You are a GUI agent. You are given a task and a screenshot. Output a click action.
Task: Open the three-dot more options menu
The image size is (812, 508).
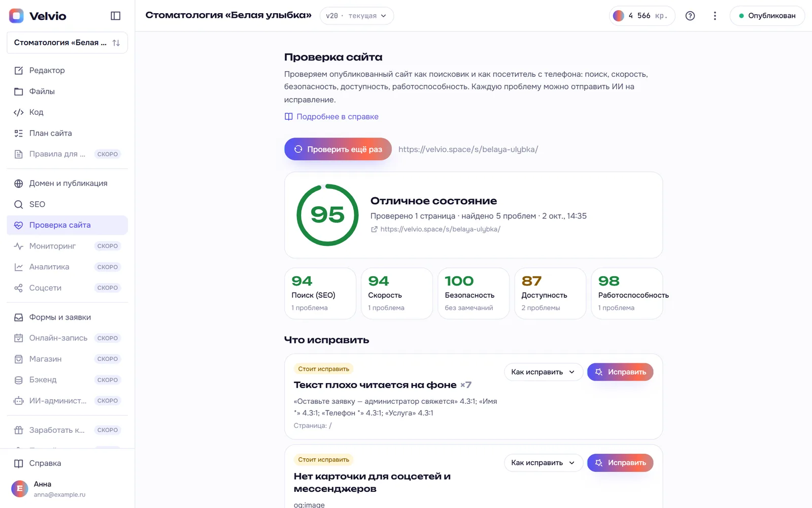715,16
